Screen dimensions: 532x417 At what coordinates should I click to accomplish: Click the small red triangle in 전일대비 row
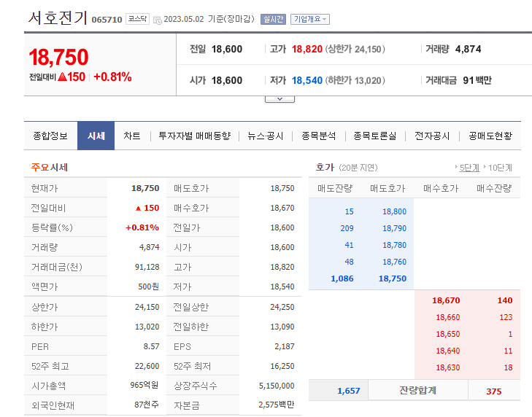[138, 208]
